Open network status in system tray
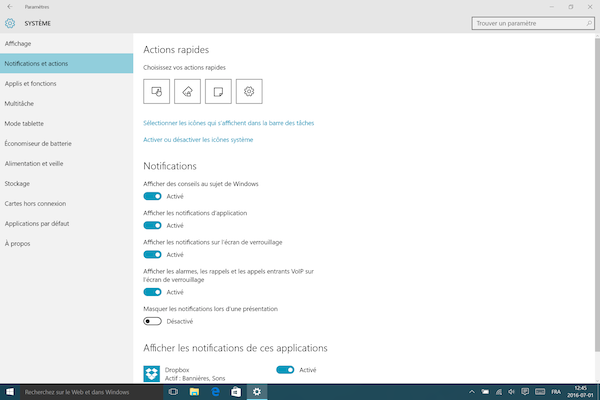600x400 pixels. [499, 392]
